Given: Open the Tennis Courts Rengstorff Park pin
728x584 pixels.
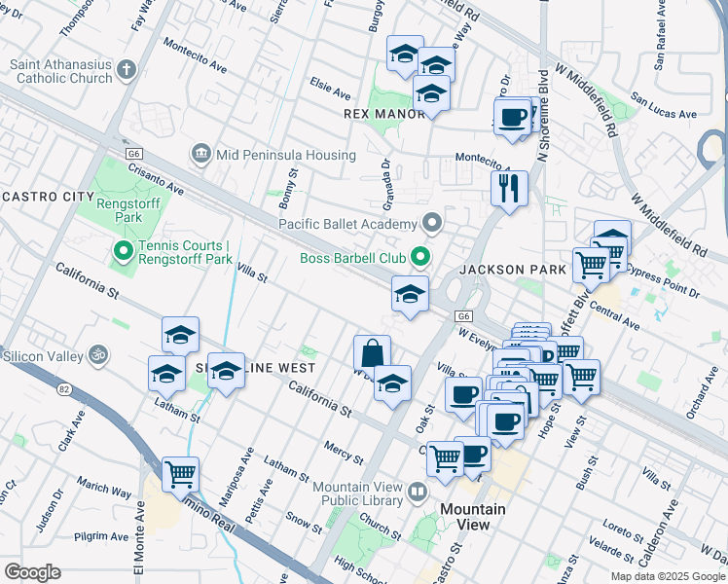Looking at the screenshot, I should [x=124, y=251].
